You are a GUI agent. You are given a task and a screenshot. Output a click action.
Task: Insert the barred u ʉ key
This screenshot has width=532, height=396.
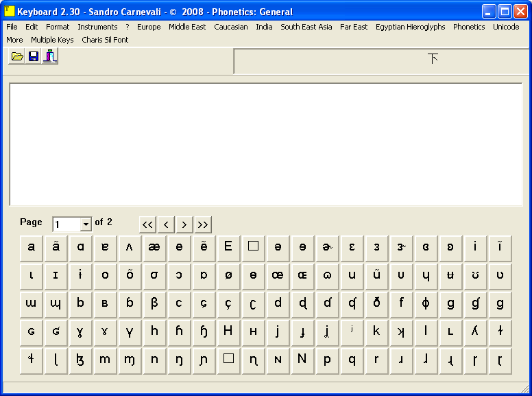(x=450, y=277)
